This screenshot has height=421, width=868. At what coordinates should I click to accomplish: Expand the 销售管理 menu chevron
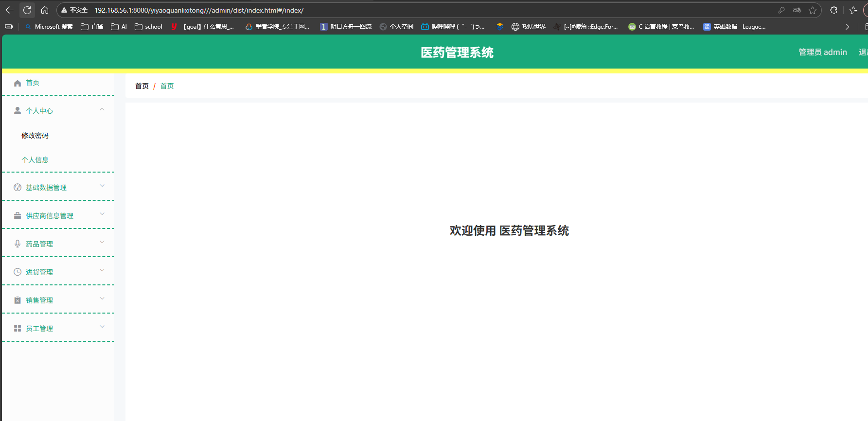tap(102, 298)
